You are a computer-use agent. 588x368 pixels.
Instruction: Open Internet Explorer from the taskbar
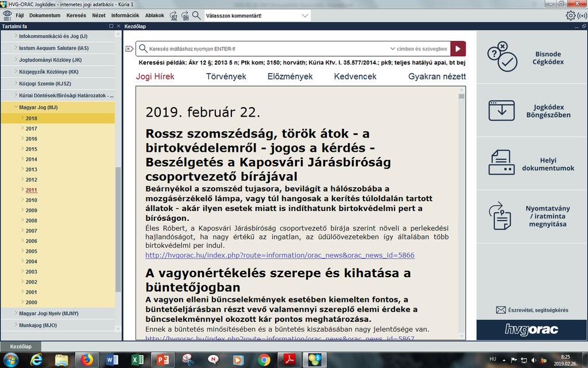[36, 360]
